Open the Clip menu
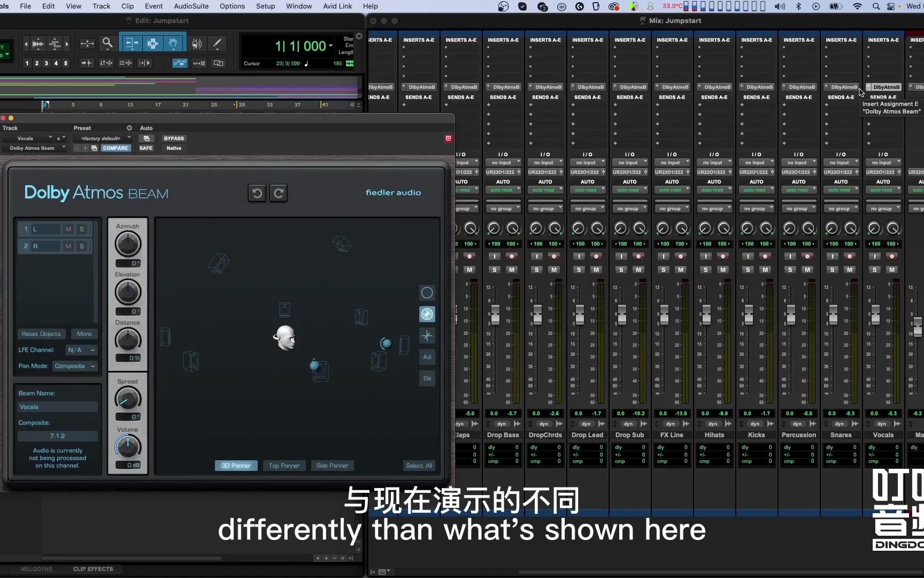 click(x=128, y=6)
